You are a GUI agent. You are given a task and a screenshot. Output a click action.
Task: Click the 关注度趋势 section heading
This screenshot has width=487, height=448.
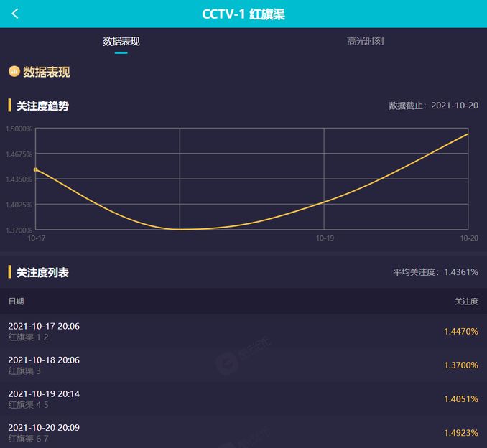point(42,106)
